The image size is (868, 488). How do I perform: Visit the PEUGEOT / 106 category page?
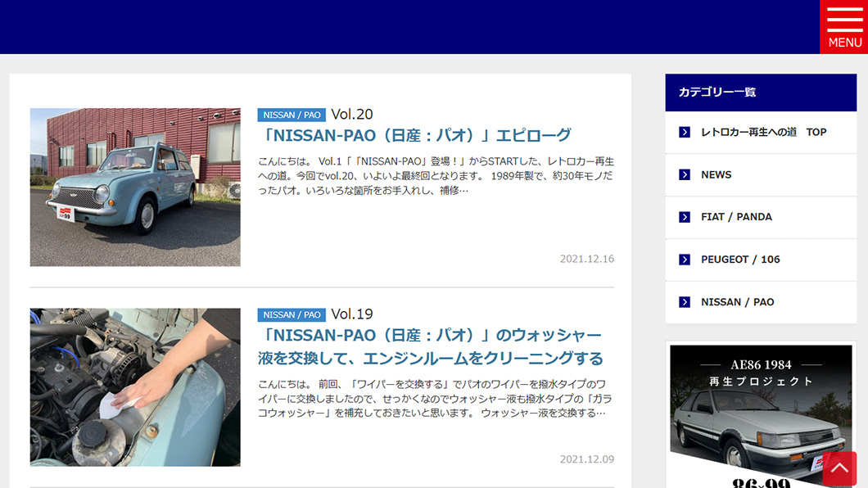coord(739,259)
